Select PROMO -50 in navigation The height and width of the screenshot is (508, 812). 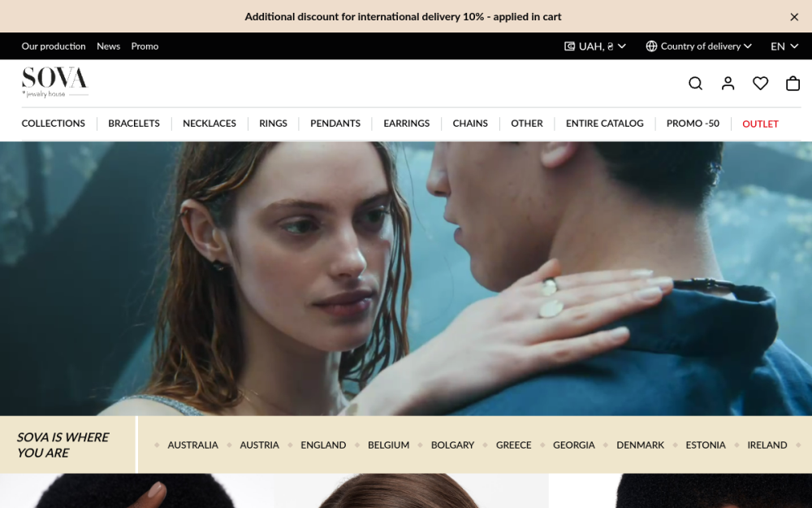(693, 124)
